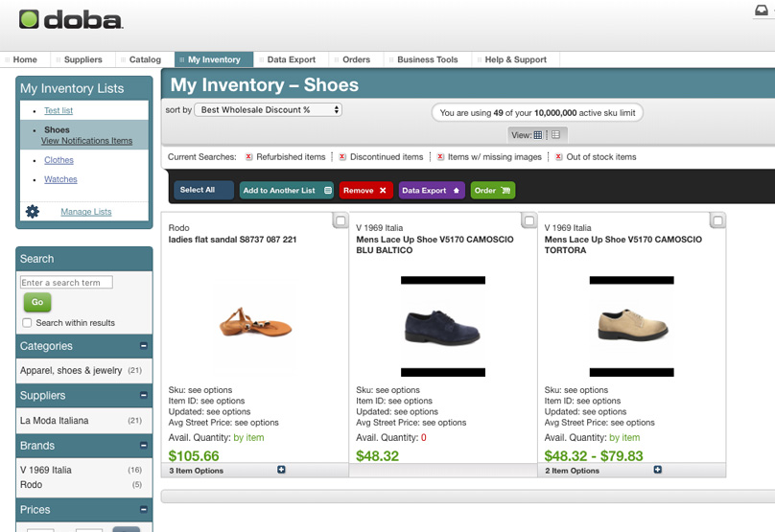775x532 pixels.
Task: Collapse the Categories section
Action: 144,346
